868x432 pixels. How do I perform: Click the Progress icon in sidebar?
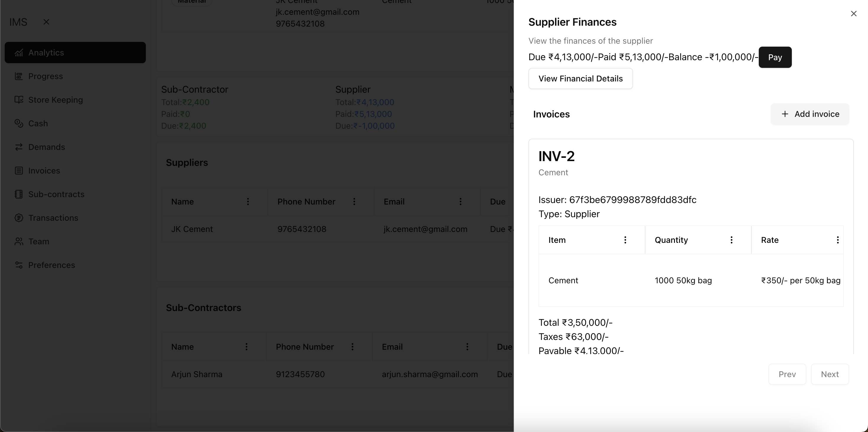(19, 76)
